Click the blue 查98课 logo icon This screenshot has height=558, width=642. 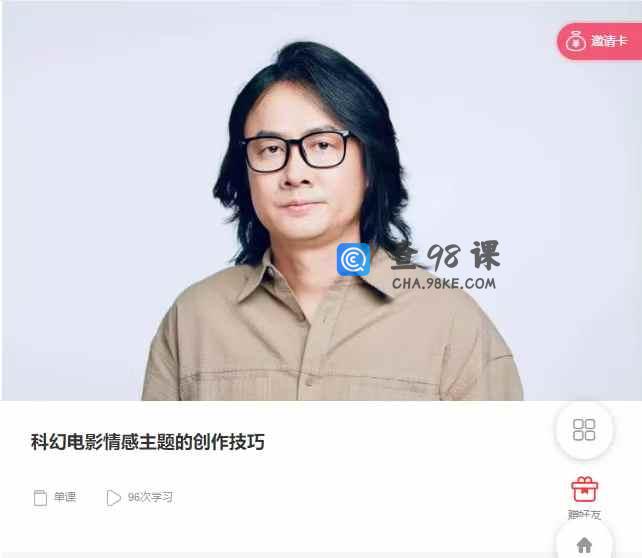click(x=353, y=260)
